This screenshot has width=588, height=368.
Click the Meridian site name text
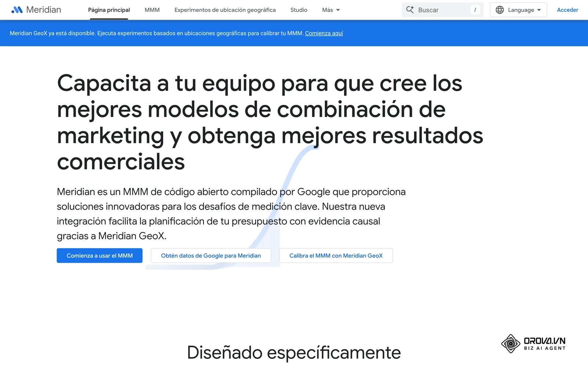44,10
